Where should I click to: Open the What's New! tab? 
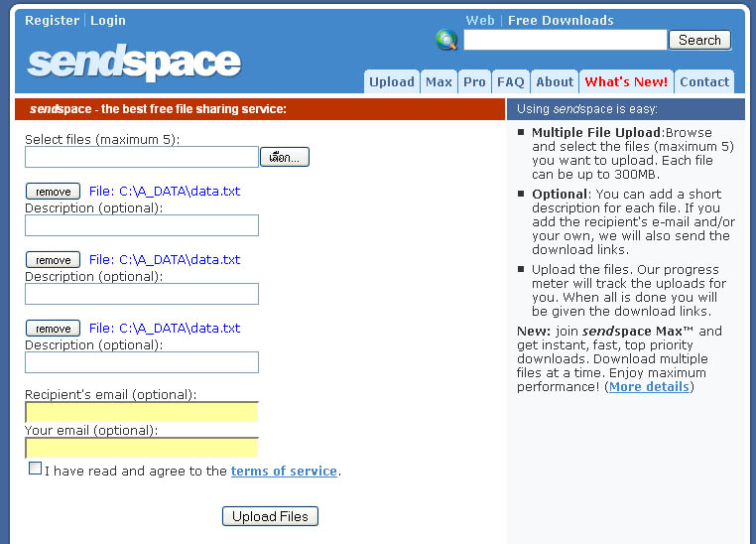[x=626, y=81]
